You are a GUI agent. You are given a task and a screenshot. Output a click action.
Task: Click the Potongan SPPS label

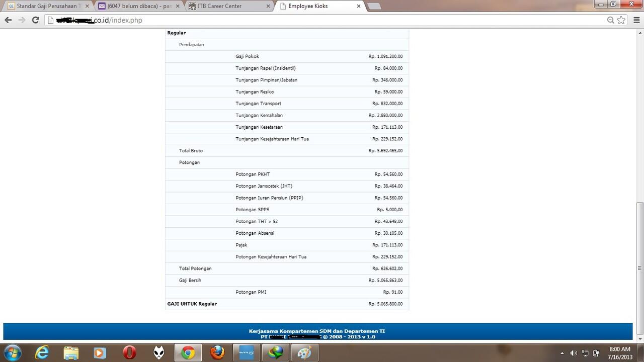[x=252, y=210]
